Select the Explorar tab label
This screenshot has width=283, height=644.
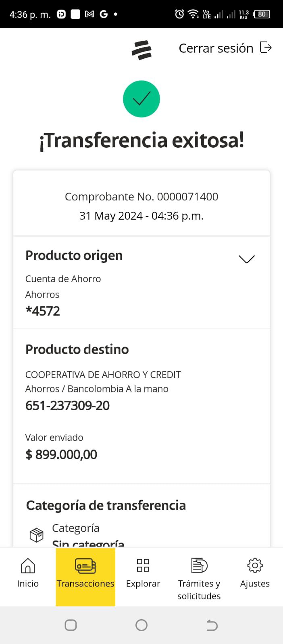point(143,584)
